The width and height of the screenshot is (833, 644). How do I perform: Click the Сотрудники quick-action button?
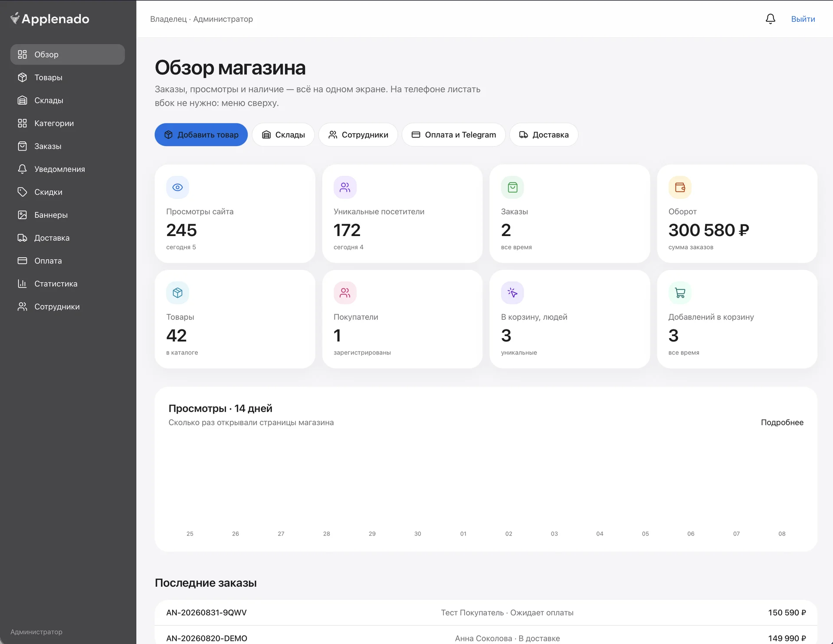pos(358,135)
